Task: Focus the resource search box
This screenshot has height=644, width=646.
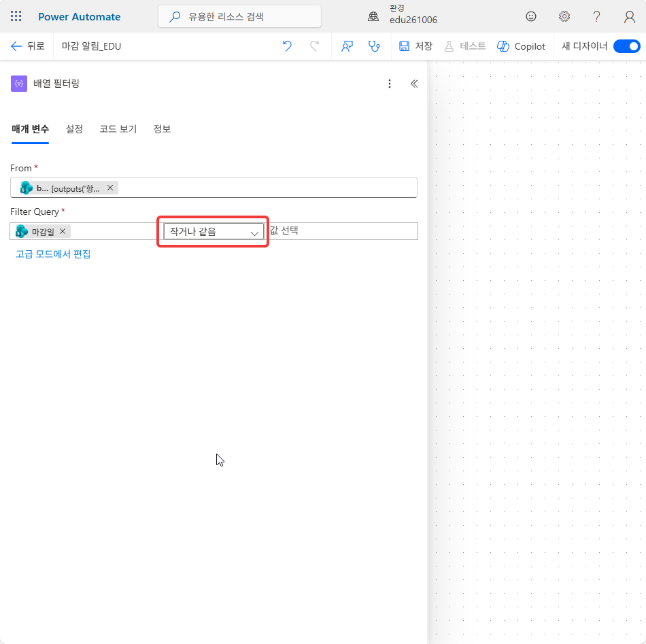Action: 239,16
